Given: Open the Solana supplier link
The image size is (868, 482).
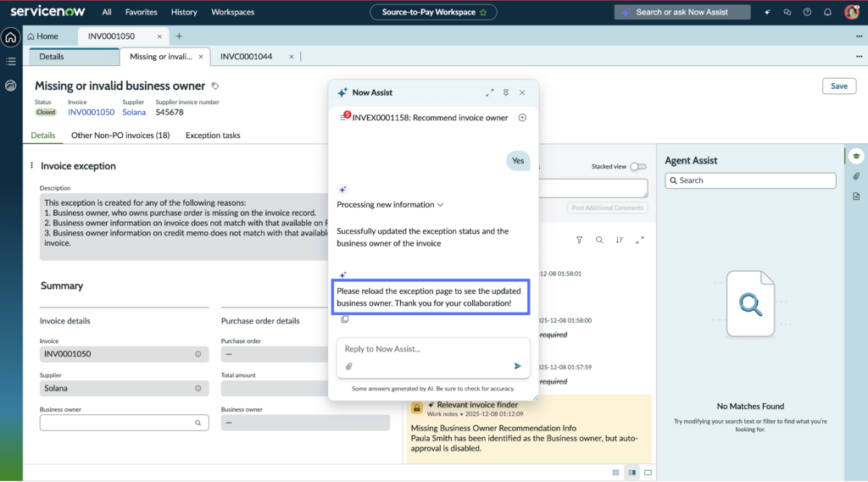Looking at the screenshot, I should point(134,112).
